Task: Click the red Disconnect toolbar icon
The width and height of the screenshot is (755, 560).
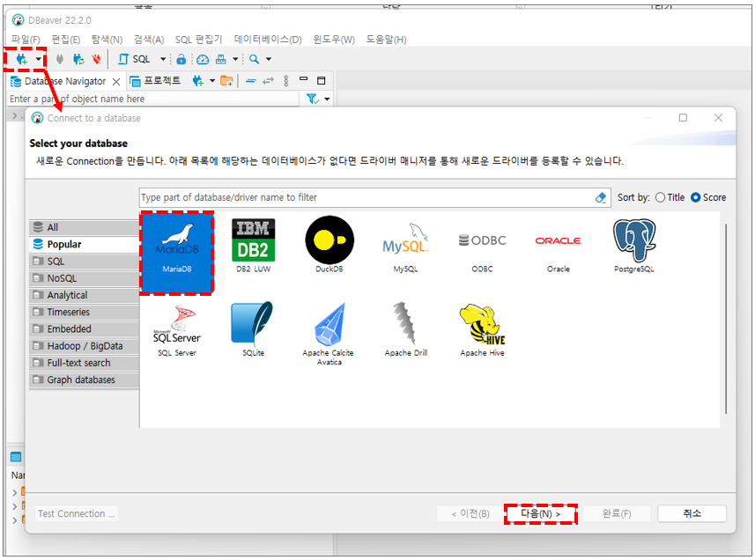Action: pos(96,59)
